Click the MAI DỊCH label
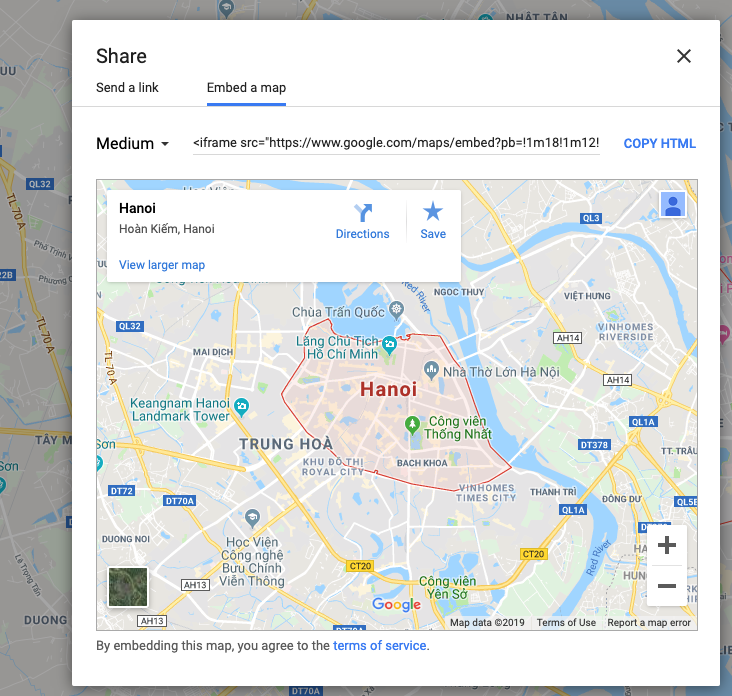This screenshot has width=732, height=696. [213, 352]
